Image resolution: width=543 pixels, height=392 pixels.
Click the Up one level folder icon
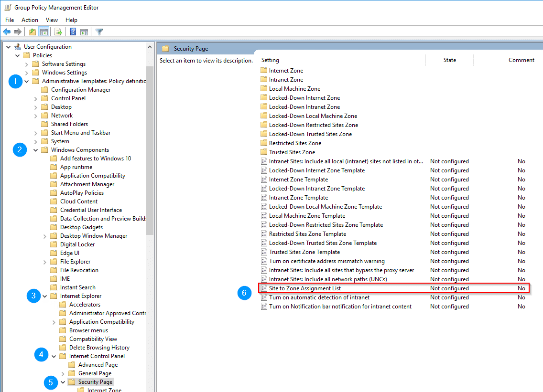[x=32, y=32]
